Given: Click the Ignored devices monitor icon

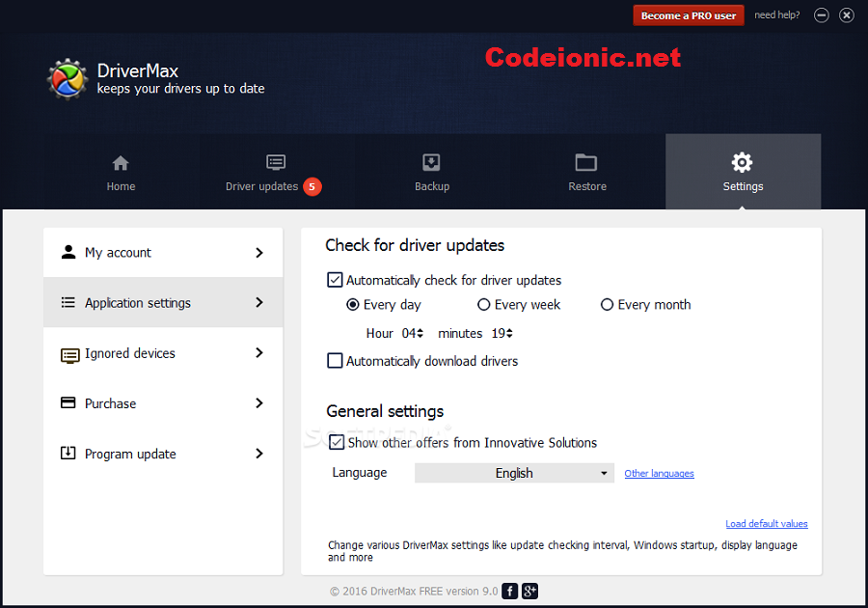Looking at the screenshot, I should tap(69, 355).
